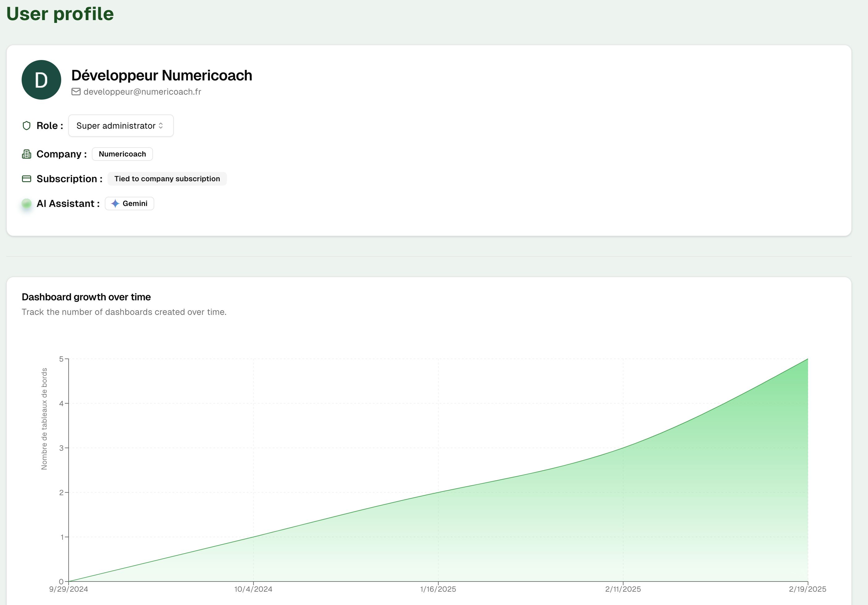Click the y-axis value 2
Screen dimensions: 868x605
[61, 493]
